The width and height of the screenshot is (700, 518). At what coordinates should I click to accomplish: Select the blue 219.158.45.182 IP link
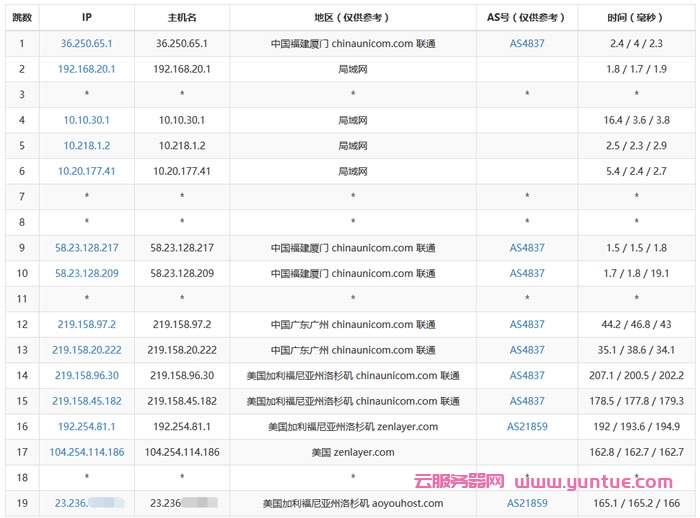click(x=86, y=401)
